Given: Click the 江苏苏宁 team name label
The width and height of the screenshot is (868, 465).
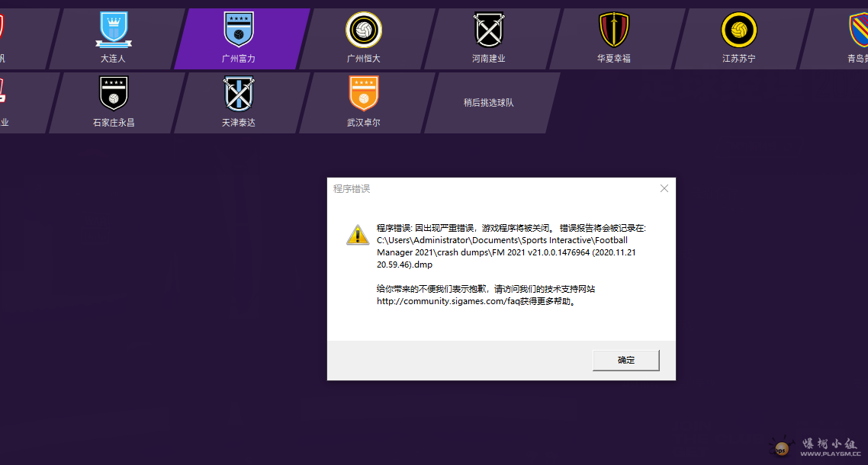Looking at the screenshot, I should coord(739,58).
